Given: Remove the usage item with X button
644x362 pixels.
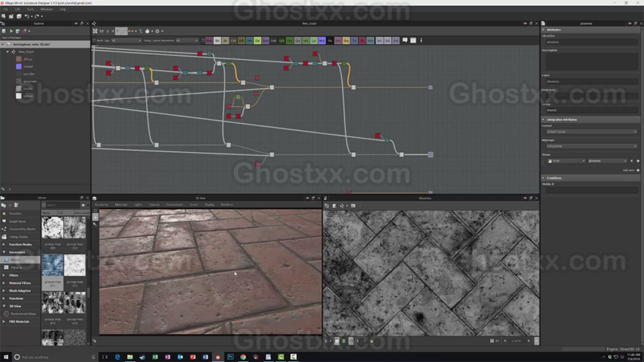Looking at the screenshot, I should coord(632,161).
